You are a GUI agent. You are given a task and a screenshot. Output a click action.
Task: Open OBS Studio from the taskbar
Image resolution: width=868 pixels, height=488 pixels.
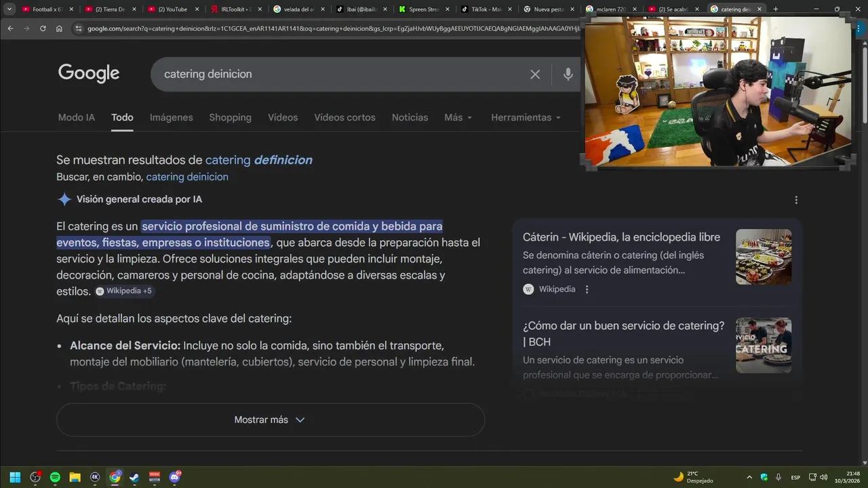point(35,477)
